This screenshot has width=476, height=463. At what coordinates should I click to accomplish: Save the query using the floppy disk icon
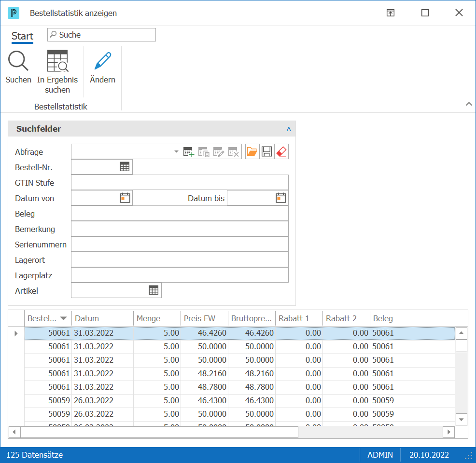click(267, 151)
